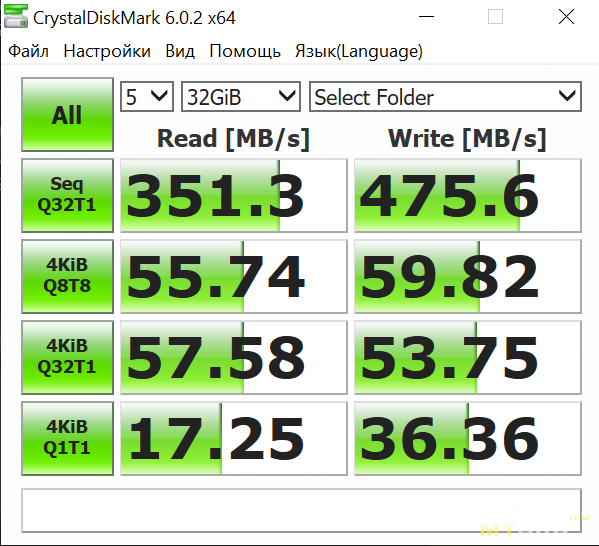Image resolution: width=599 pixels, height=546 pixels.
Task: Close the CrystalDiskMark window
Action: coord(566,17)
